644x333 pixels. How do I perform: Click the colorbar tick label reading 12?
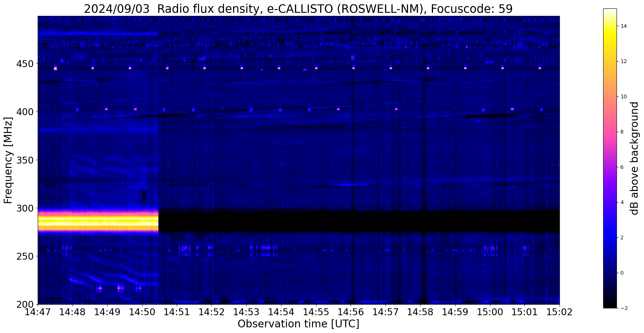[623, 61]
